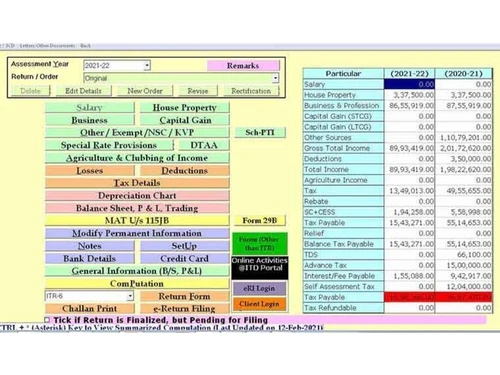Open the Salary section
This screenshot has width=500, height=375.
click(89, 108)
